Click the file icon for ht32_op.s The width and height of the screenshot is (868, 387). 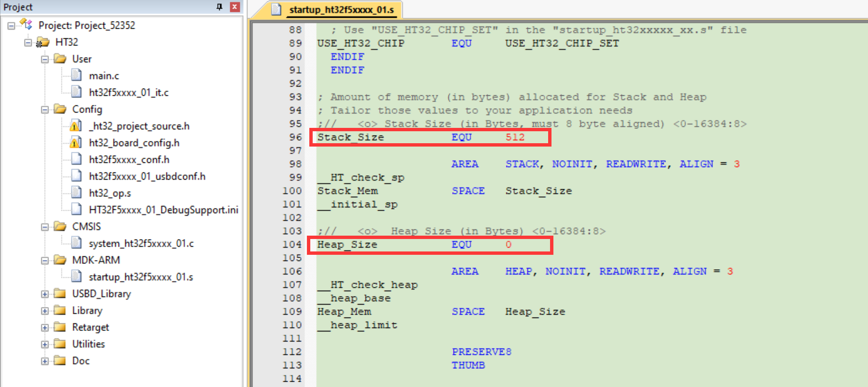tap(76, 193)
